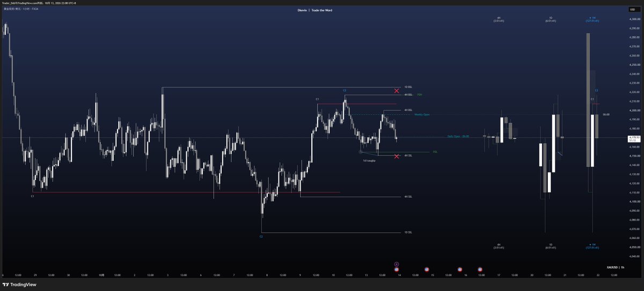Open the economic event flag just before date 16
644x291 pixels.
(460, 269)
